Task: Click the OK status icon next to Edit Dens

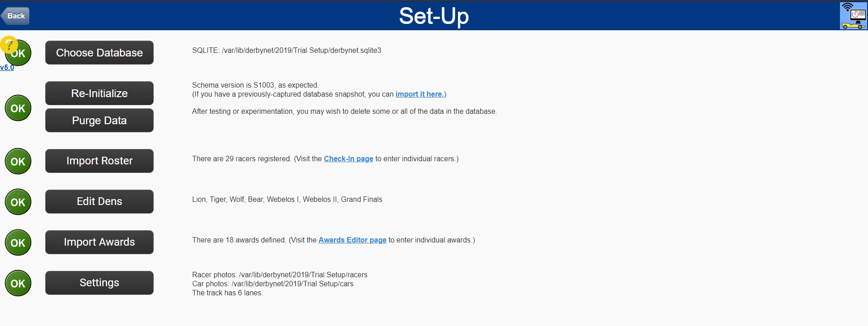Action: (x=18, y=202)
